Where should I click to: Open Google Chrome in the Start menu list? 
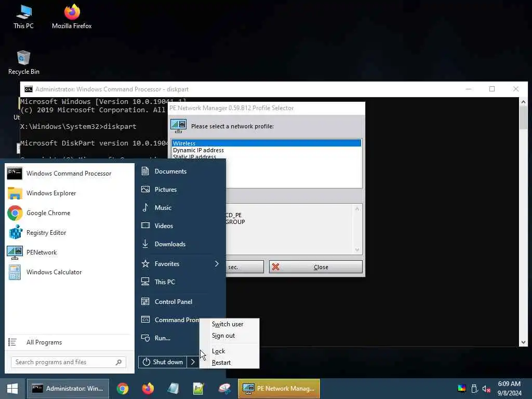tap(69, 212)
